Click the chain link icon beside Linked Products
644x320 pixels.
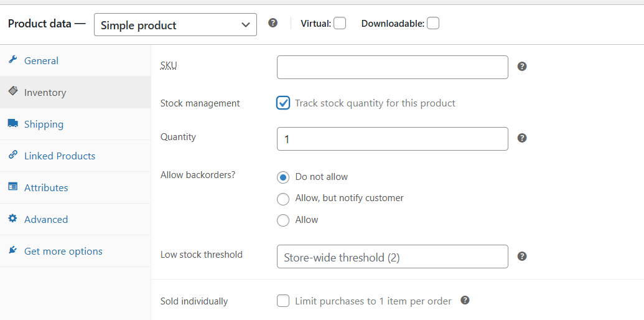pyautogui.click(x=12, y=154)
